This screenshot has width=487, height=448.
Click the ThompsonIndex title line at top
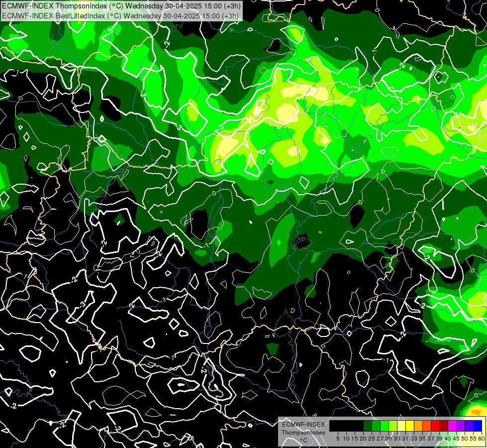point(121,5)
